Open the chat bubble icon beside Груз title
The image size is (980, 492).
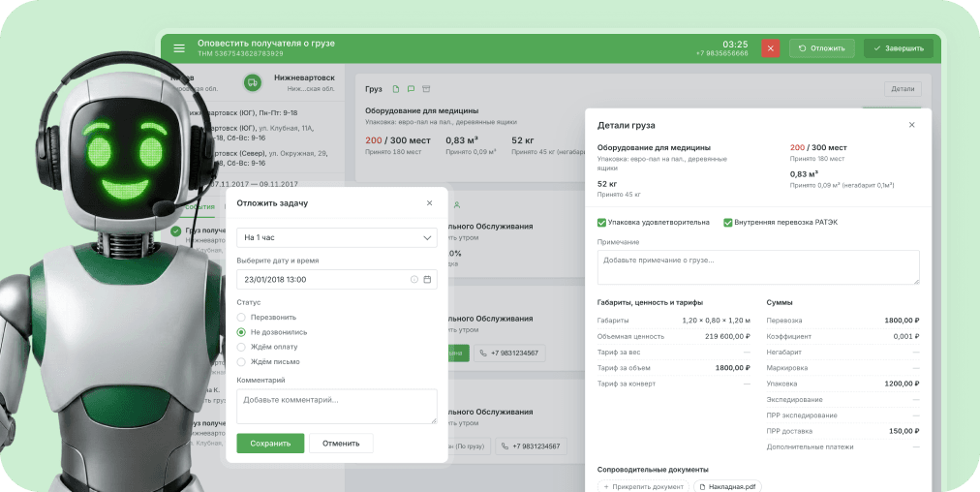(411, 89)
